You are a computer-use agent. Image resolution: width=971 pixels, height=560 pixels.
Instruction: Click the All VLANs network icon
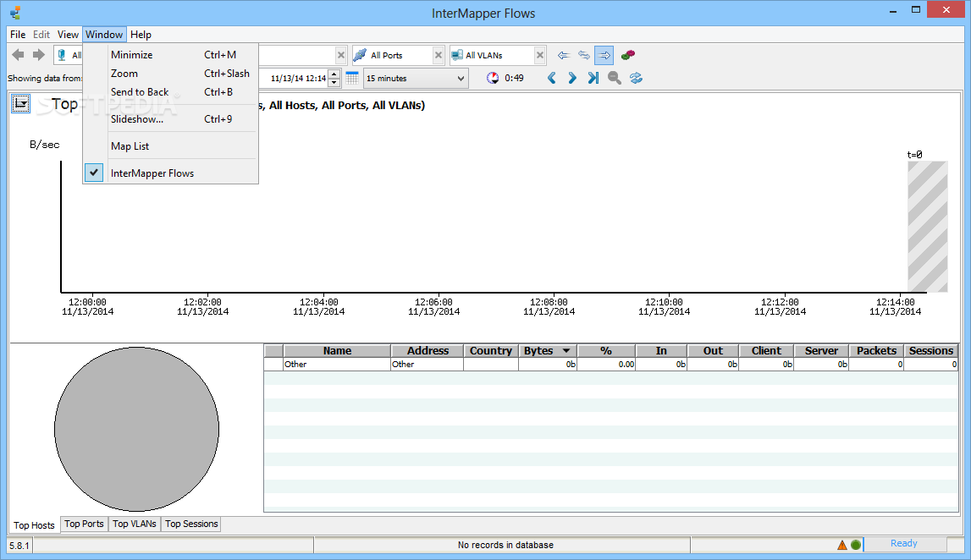[457, 55]
